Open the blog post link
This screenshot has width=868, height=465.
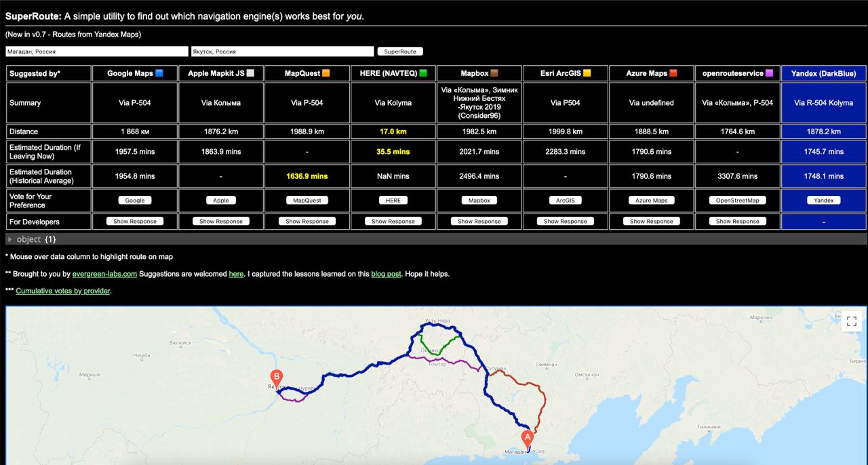[386, 274]
